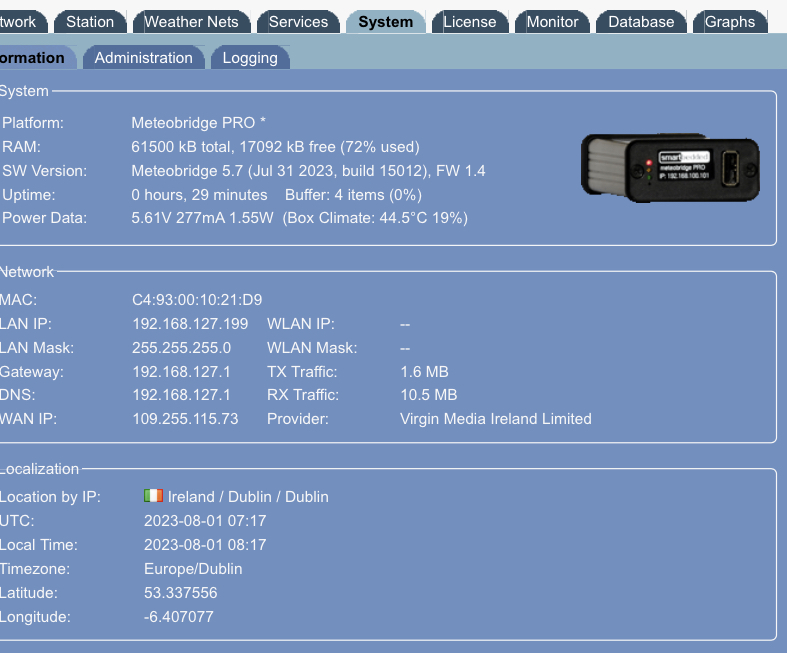Image resolution: width=787 pixels, height=653 pixels.
Task: Go to the Graphs tab
Action: tap(730, 22)
